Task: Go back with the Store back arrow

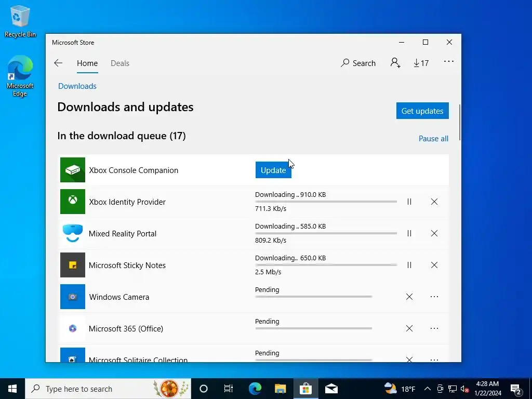Action: pos(58,63)
